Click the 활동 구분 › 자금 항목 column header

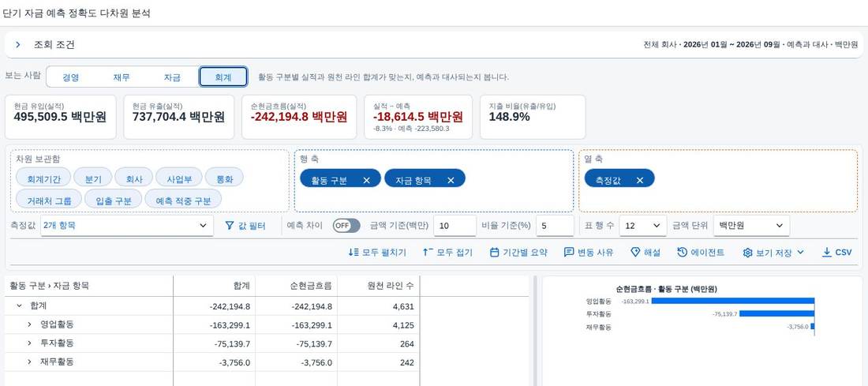click(88, 286)
